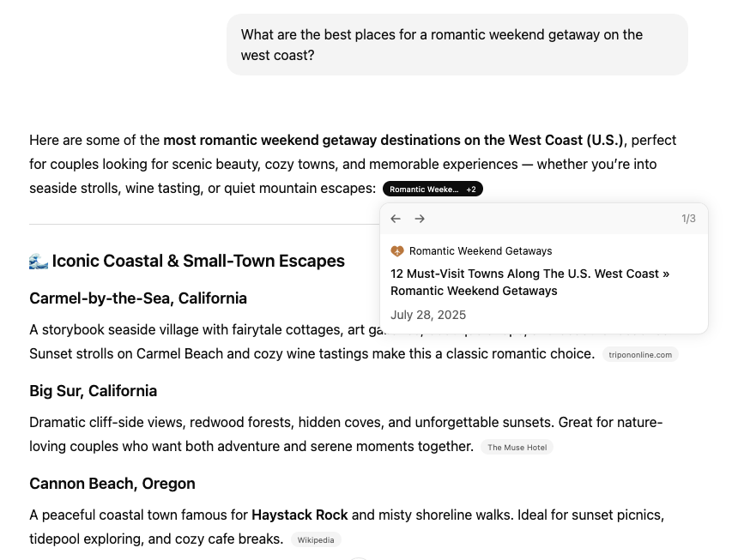Image resolution: width=732 pixels, height=560 pixels.
Task: Select the Big Sur, California heading
Action: 93,391
